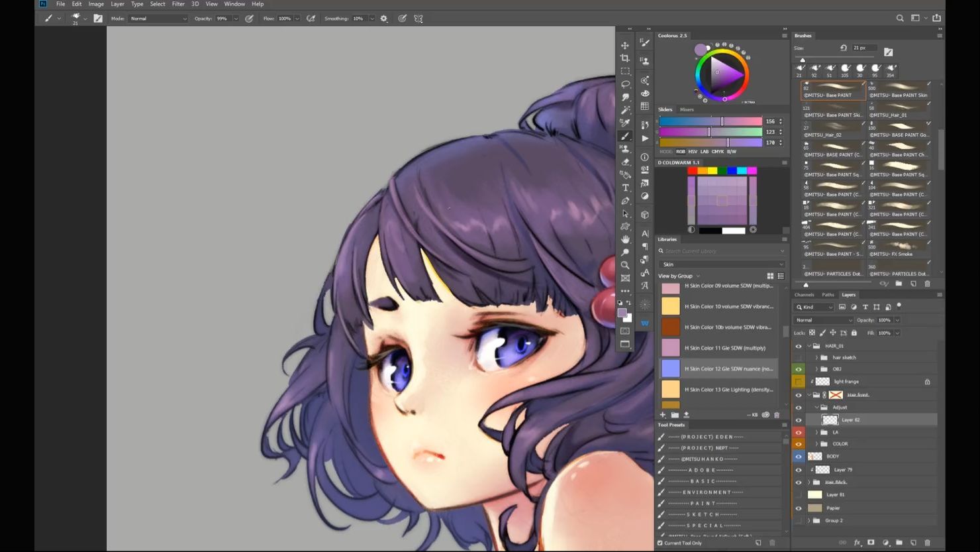Pick the Lasso tool
The width and height of the screenshot is (980, 552).
(x=624, y=84)
